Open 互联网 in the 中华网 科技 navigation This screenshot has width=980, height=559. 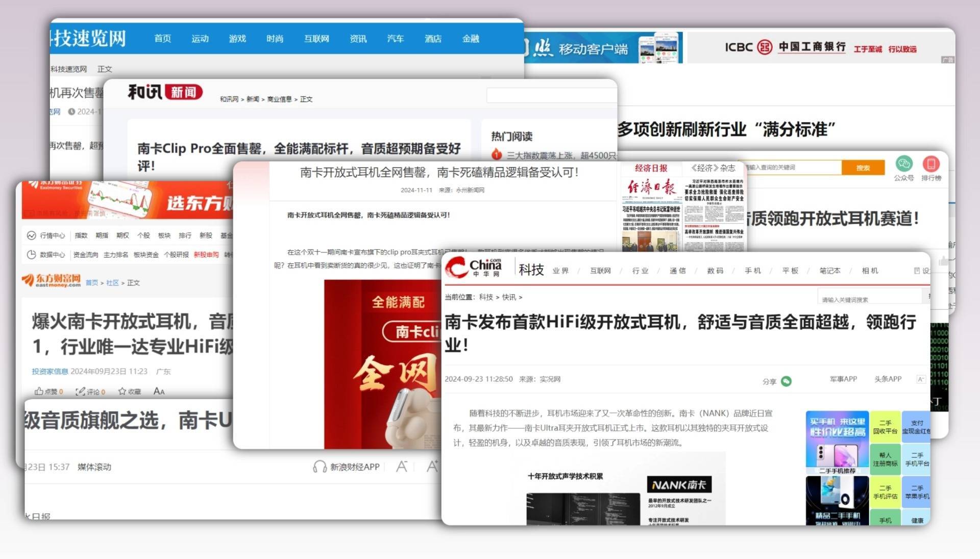coord(600,271)
